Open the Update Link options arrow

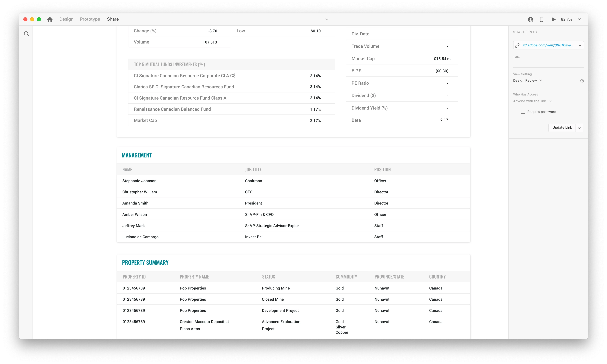click(x=579, y=128)
